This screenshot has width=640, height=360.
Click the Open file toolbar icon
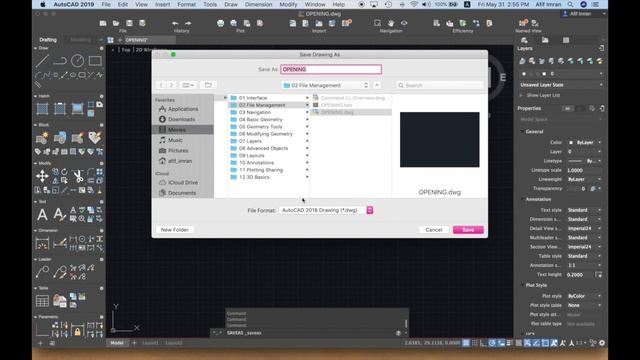[x=116, y=23]
